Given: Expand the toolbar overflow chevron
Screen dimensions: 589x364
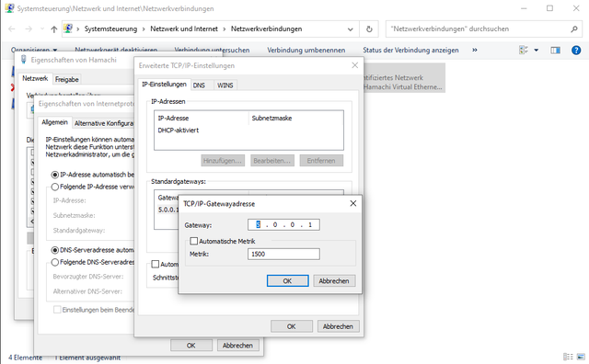Looking at the screenshot, I should pyautogui.click(x=475, y=50).
